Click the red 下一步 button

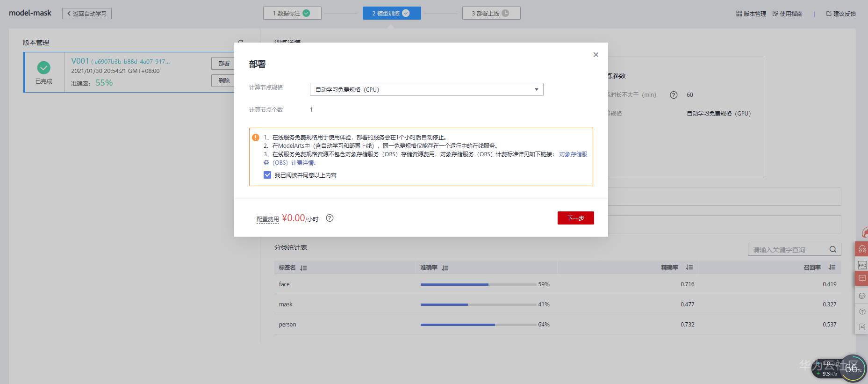576,218
